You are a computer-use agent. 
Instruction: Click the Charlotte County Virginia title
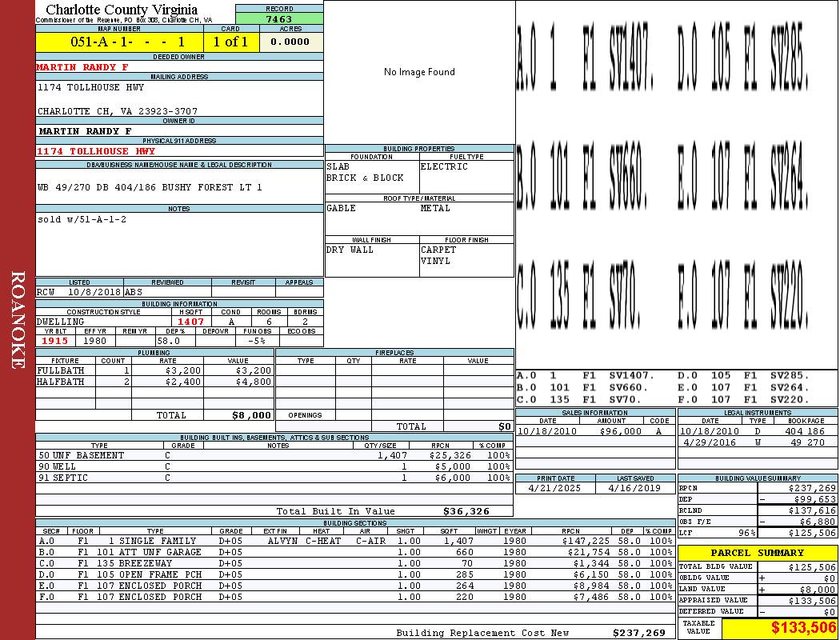coord(122,10)
